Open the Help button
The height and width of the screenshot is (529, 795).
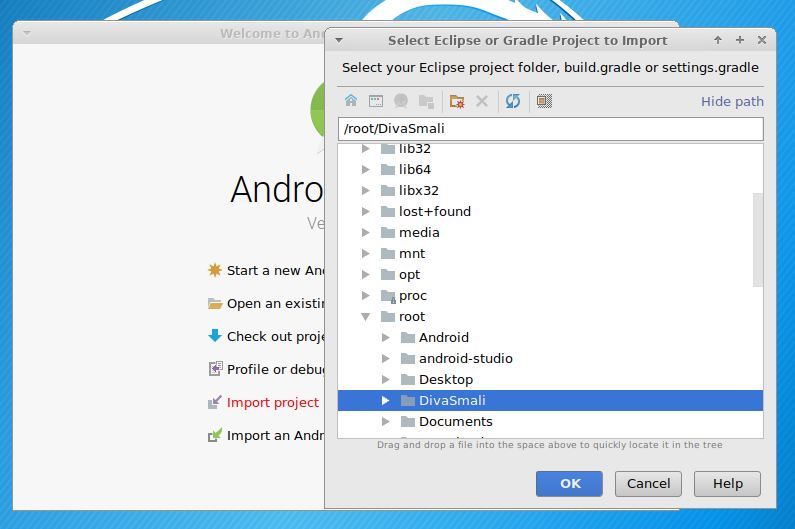tap(727, 484)
